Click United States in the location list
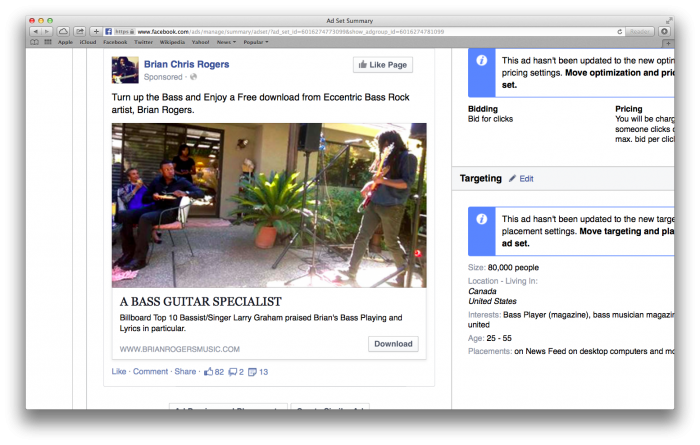Image resolution: width=700 pixels, height=445 pixels. point(492,301)
